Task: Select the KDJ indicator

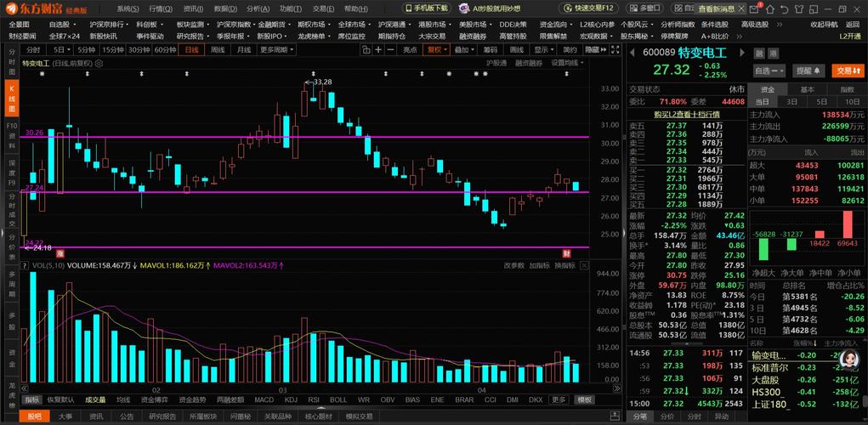Action: point(291,400)
